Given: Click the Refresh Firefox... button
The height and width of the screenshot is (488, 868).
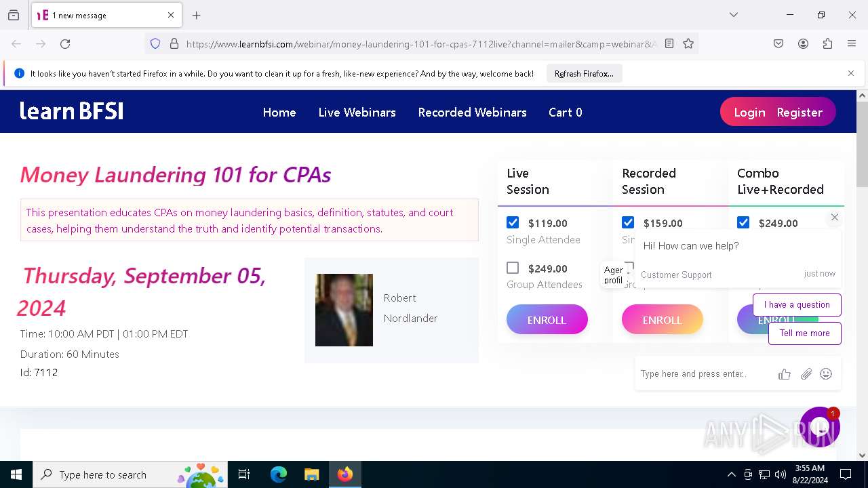Looking at the screenshot, I should pyautogui.click(x=584, y=73).
